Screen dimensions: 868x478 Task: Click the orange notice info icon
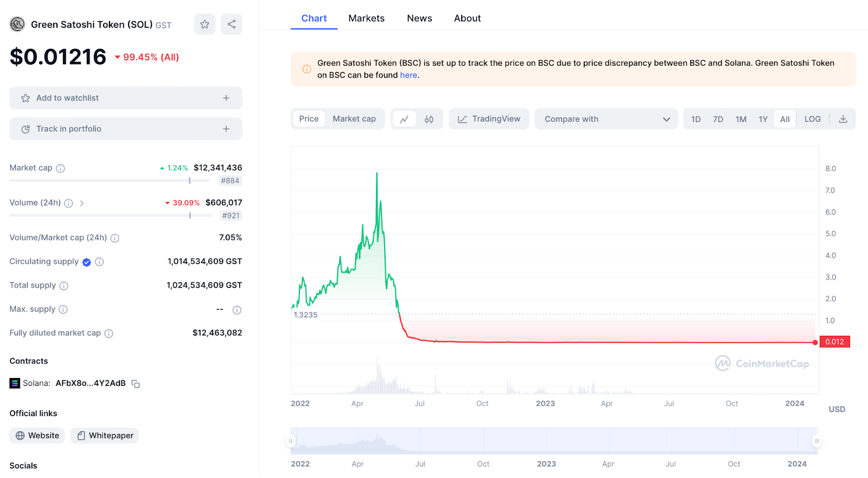point(307,69)
